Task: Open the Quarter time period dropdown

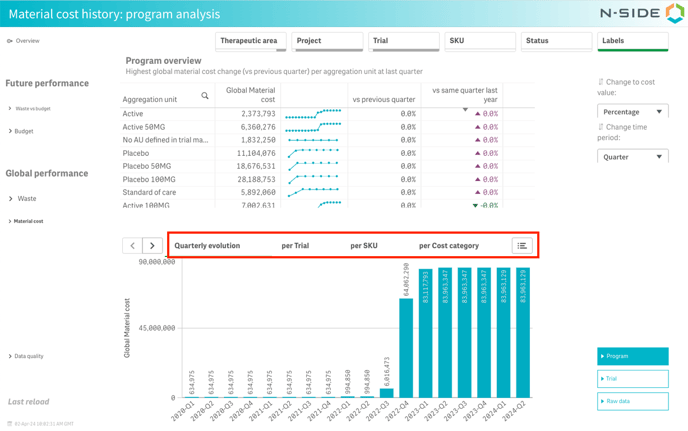Action: [x=632, y=157]
